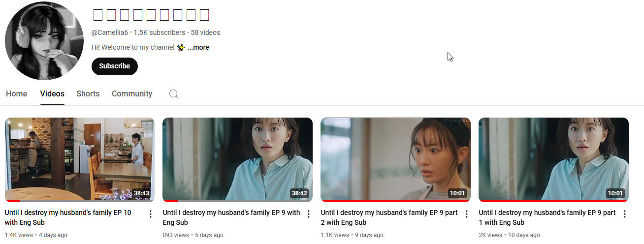644x244 pixels.
Task: Open EP 10 with Eng Sub title link
Action: click(68, 217)
